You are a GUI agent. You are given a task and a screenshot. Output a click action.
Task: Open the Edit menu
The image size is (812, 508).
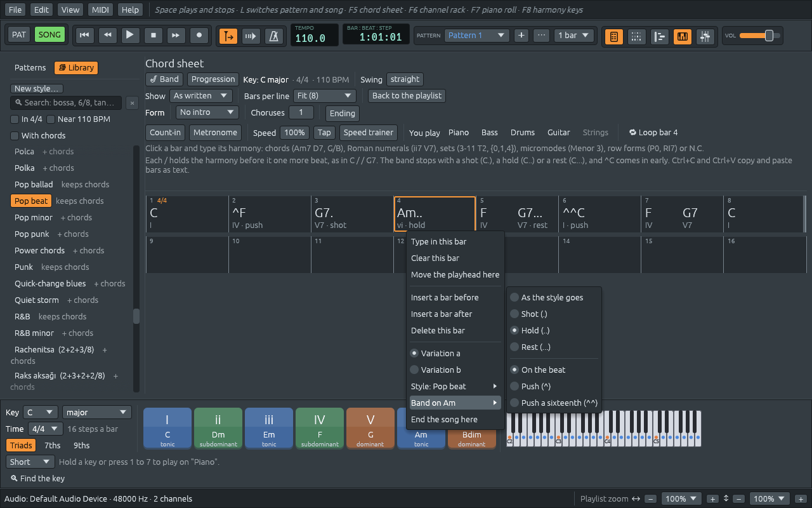tap(41, 10)
